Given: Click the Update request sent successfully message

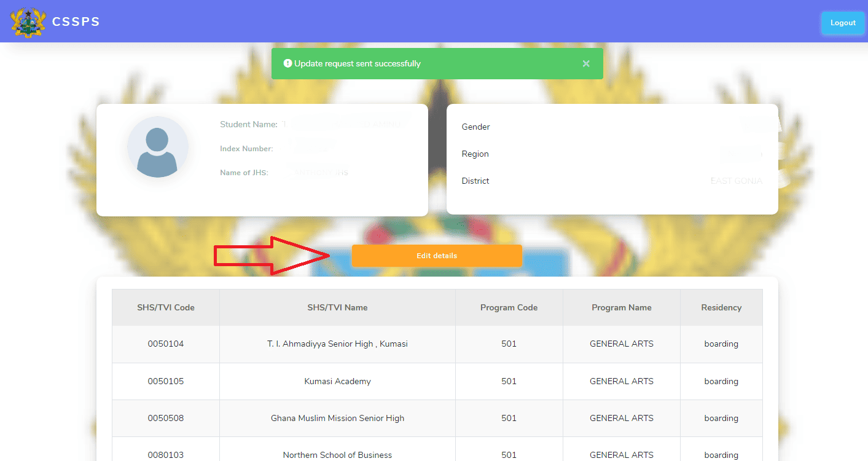Looking at the screenshot, I should tap(358, 63).
